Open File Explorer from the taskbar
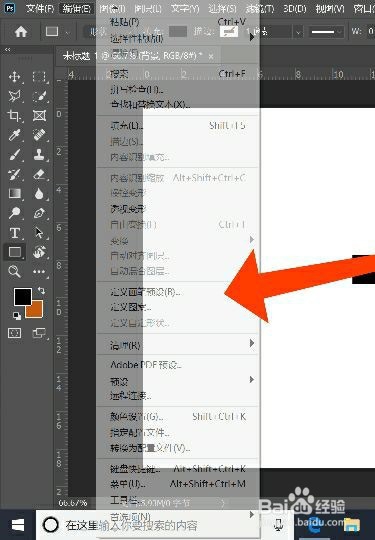The width and height of the screenshot is (375, 540). [x=351, y=525]
